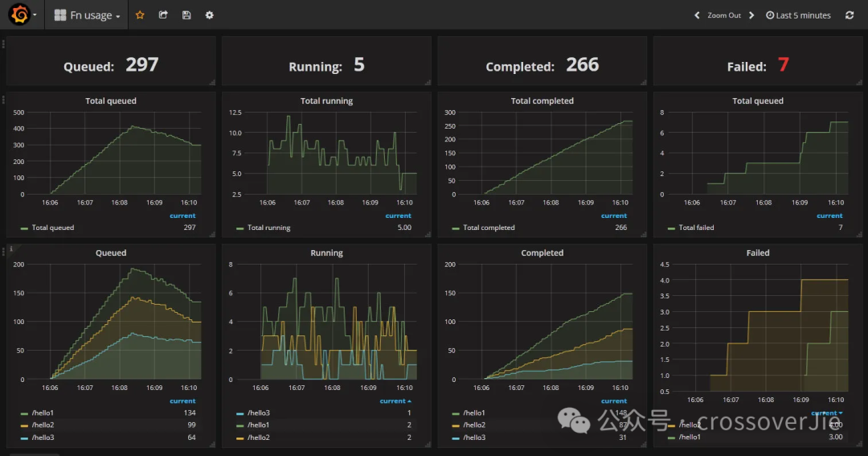Viewport: 868px width, 456px height.
Task: Refresh the dashboard with the refresh icon
Action: pos(850,15)
